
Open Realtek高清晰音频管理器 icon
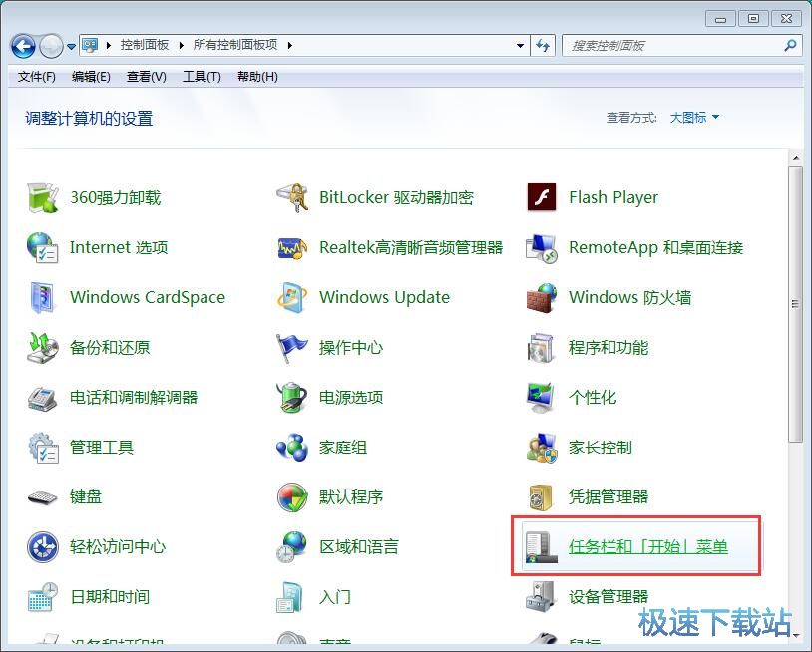click(x=292, y=248)
